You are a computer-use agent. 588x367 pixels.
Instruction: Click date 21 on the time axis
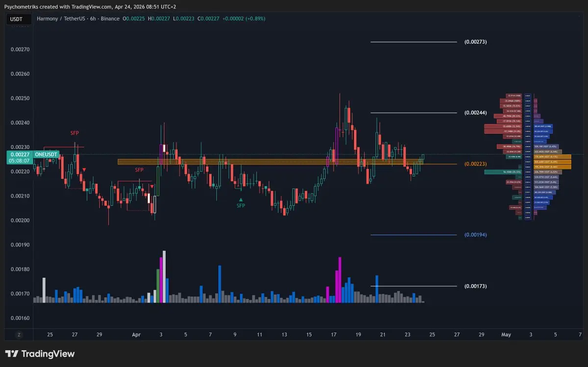click(383, 335)
